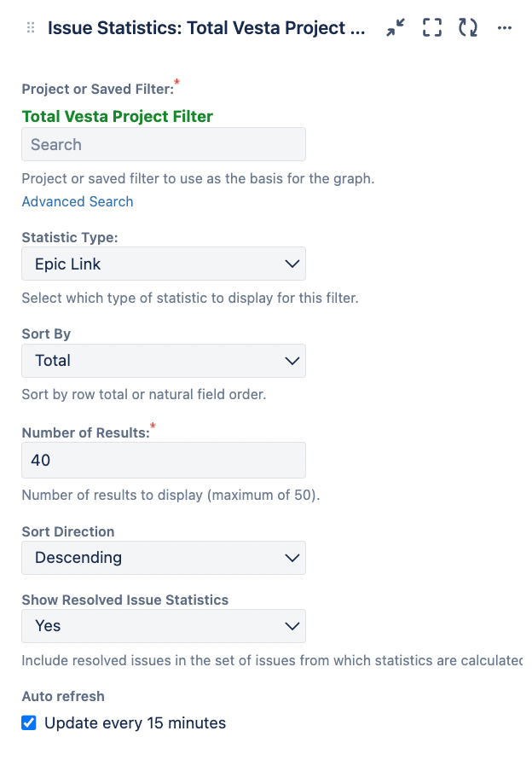Viewport: 532px width, 783px height.
Task: Click the Sort Direction chevron arrow
Action: 292,558
